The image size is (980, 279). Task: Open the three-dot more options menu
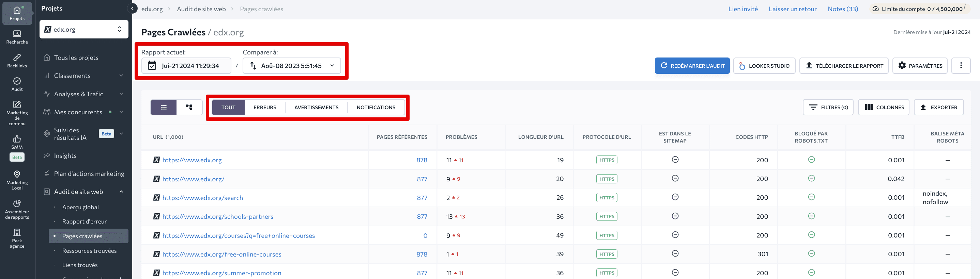[961, 65]
